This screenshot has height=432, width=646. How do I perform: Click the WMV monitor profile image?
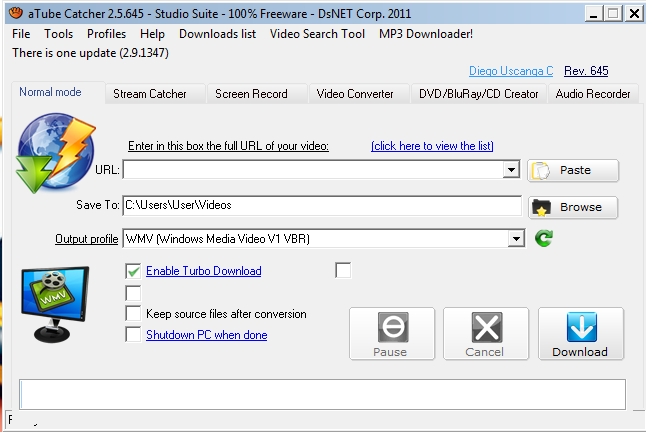point(55,304)
